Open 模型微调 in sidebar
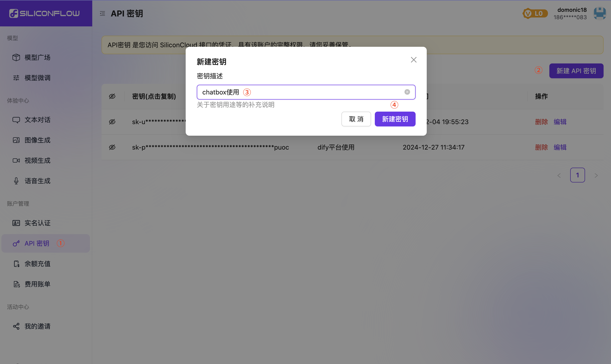 coord(37,78)
